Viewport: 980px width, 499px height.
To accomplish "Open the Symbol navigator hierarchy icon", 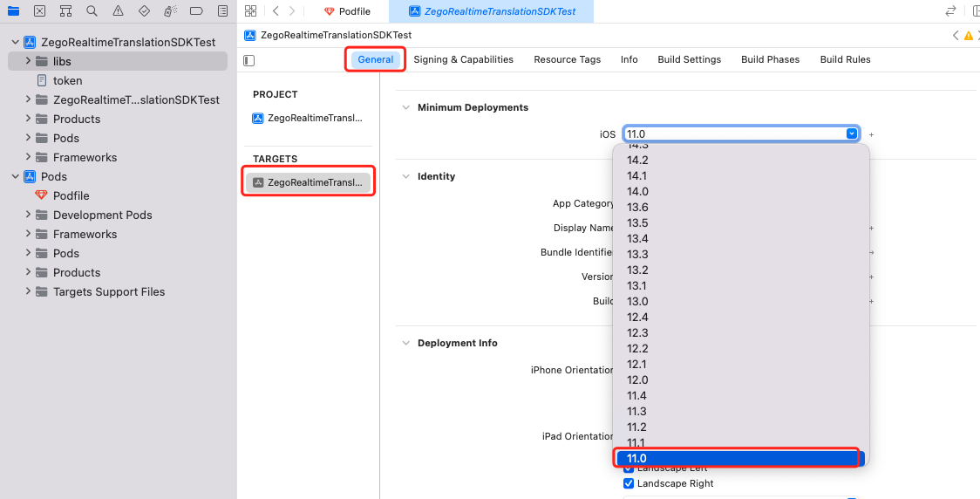I will 65,10.
